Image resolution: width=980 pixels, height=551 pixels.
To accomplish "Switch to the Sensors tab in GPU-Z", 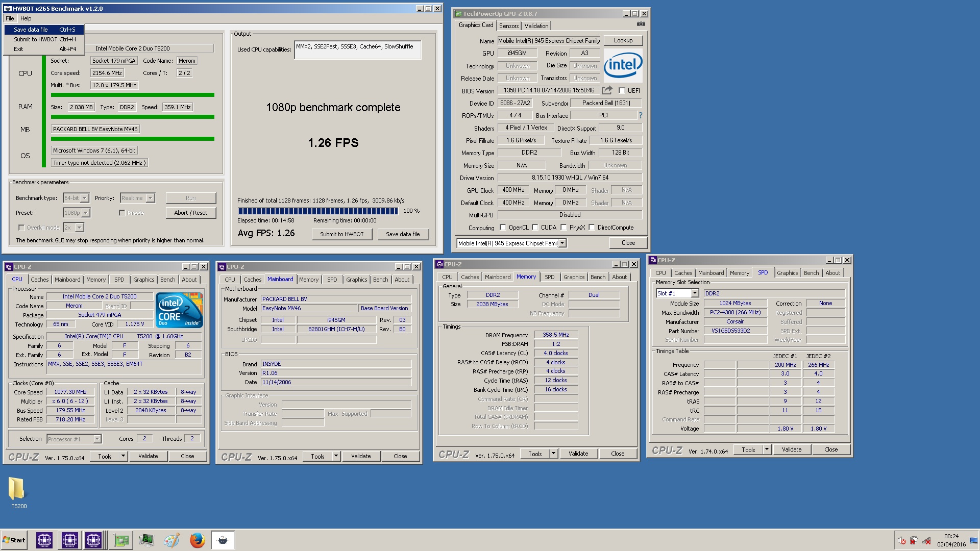I will click(x=509, y=26).
